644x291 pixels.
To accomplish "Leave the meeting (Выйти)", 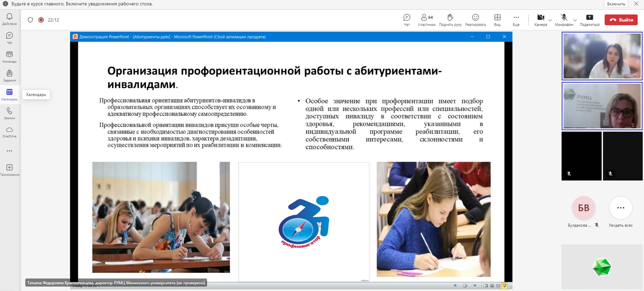I will [x=621, y=20].
